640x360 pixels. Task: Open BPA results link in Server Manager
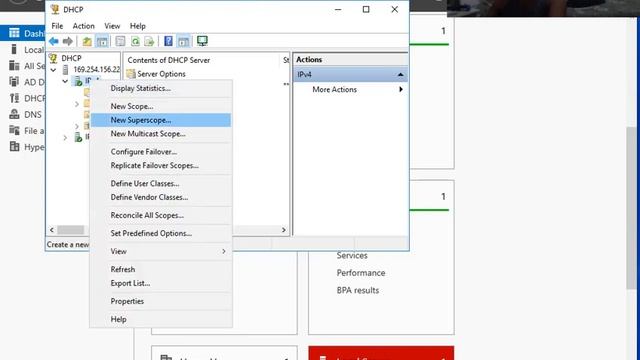[x=358, y=290]
